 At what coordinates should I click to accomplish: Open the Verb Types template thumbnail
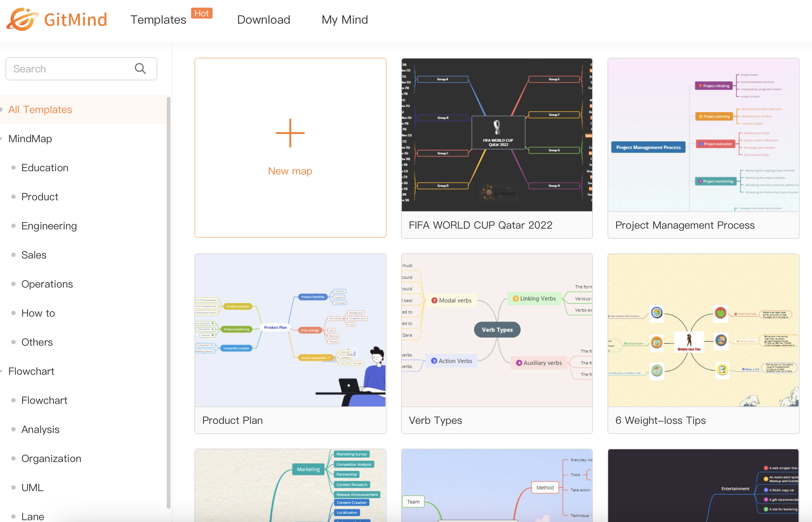(x=497, y=330)
